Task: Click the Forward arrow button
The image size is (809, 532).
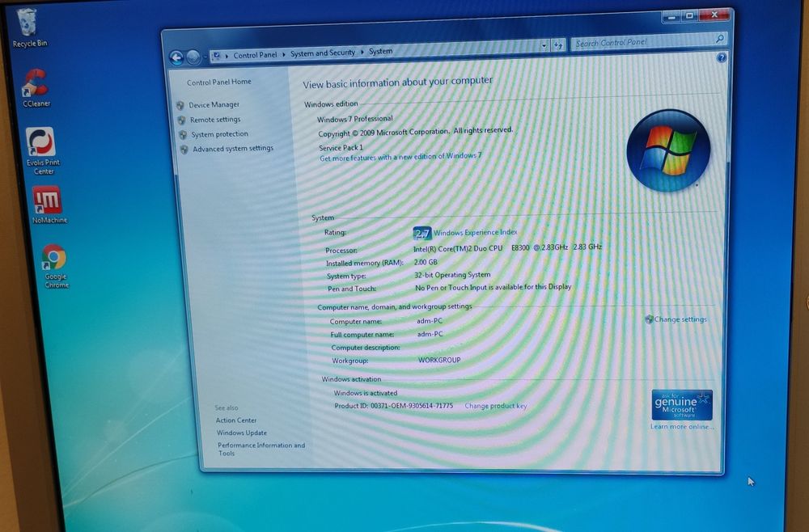Action: [193, 57]
